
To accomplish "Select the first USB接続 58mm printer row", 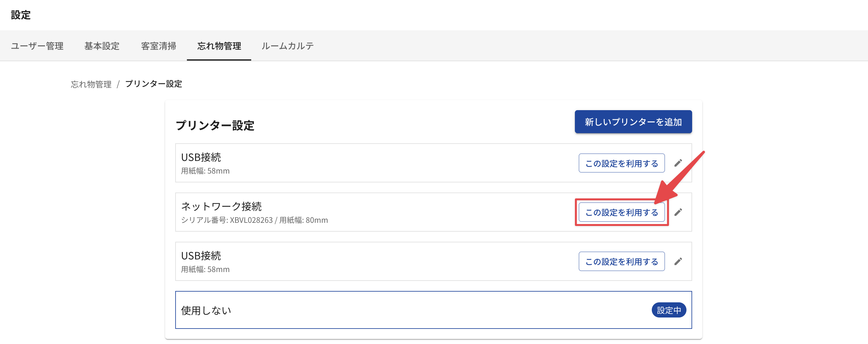I will tap(433, 163).
